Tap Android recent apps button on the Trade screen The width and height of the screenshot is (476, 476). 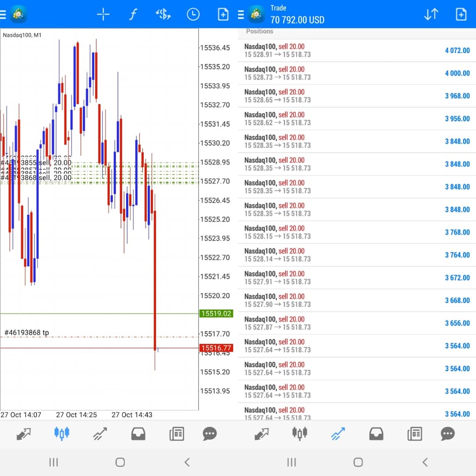[x=291, y=462]
